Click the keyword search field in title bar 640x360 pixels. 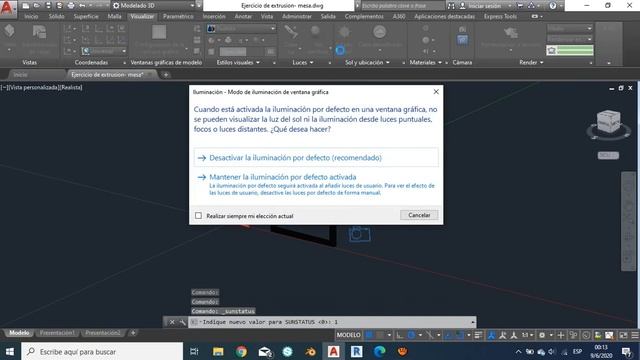(x=402, y=6)
